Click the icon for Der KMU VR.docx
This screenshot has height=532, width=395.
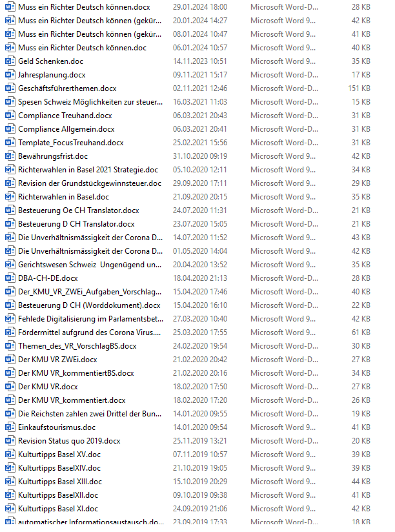coord(10,387)
